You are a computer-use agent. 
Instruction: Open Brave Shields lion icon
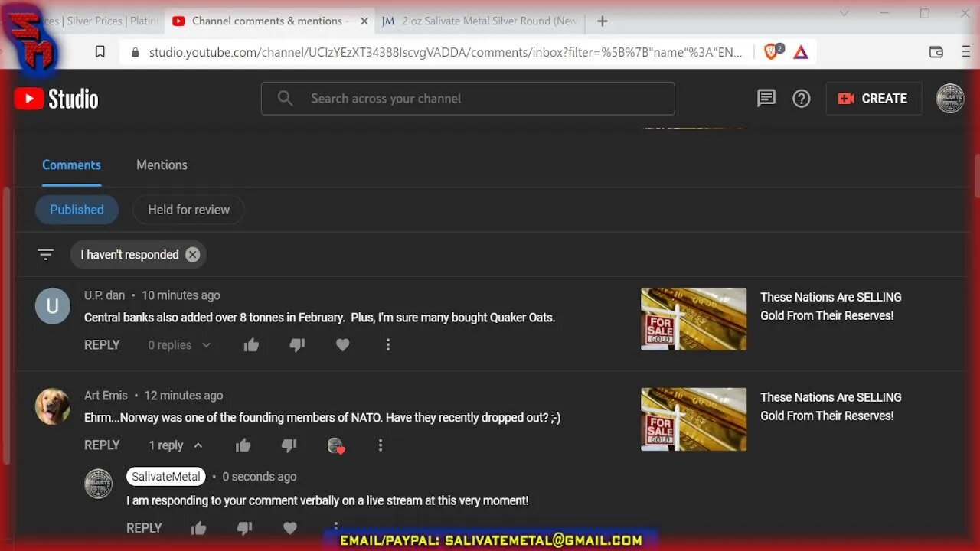click(773, 52)
